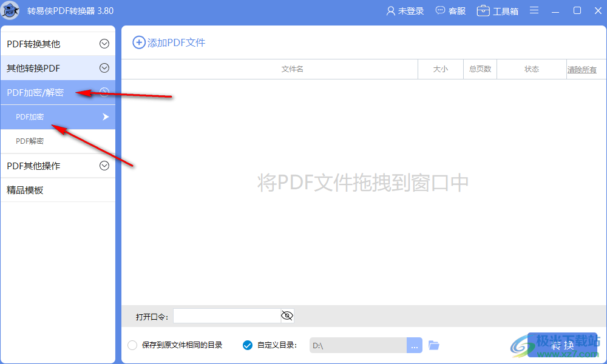Close the PDF converter window

(x=598, y=10)
